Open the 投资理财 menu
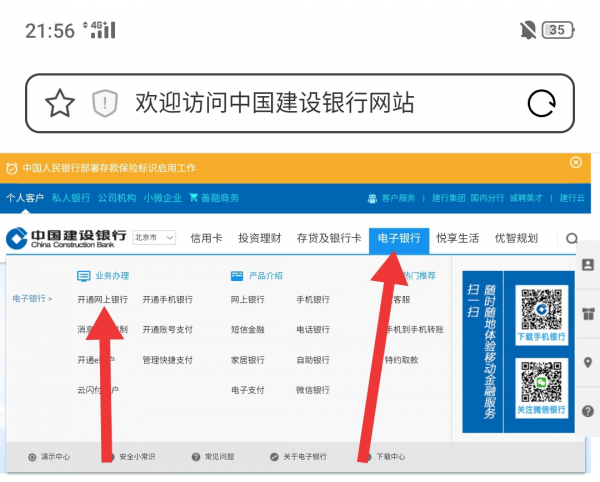This screenshot has width=600, height=482. [260, 238]
